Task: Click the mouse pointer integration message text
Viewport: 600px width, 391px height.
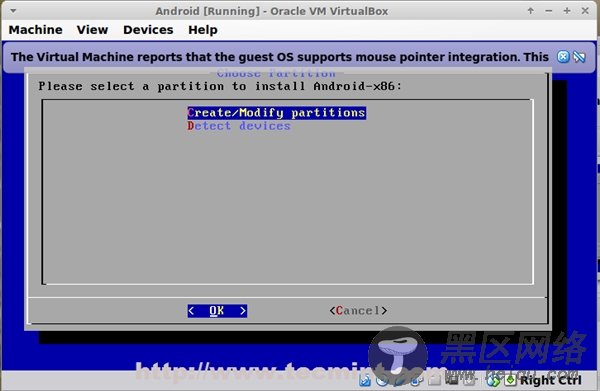Action: coord(280,57)
